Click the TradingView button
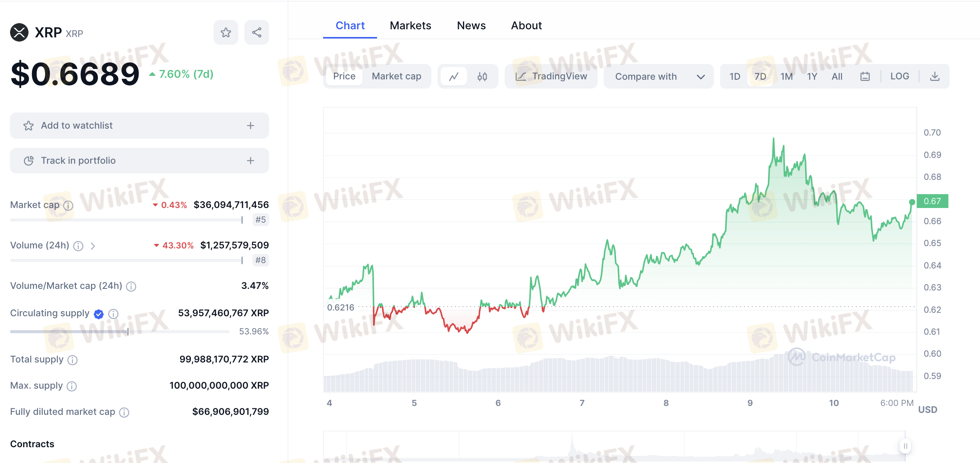This screenshot has width=980, height=463. pos(551,76)
